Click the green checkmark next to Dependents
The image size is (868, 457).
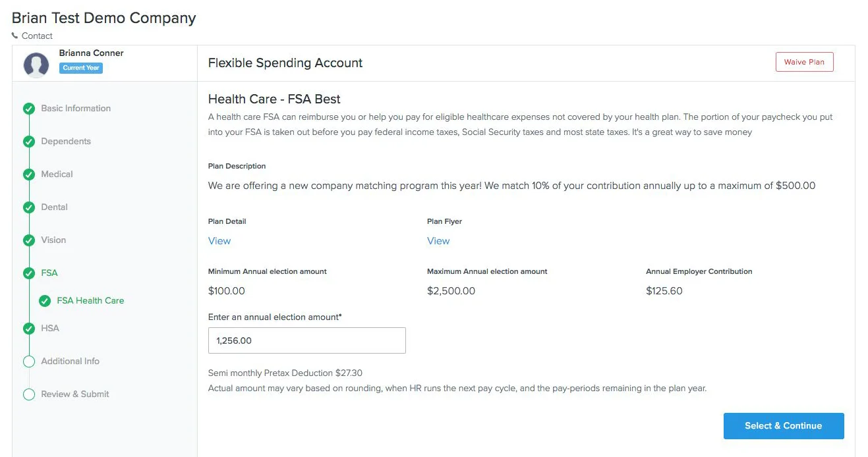coord(29,142)
